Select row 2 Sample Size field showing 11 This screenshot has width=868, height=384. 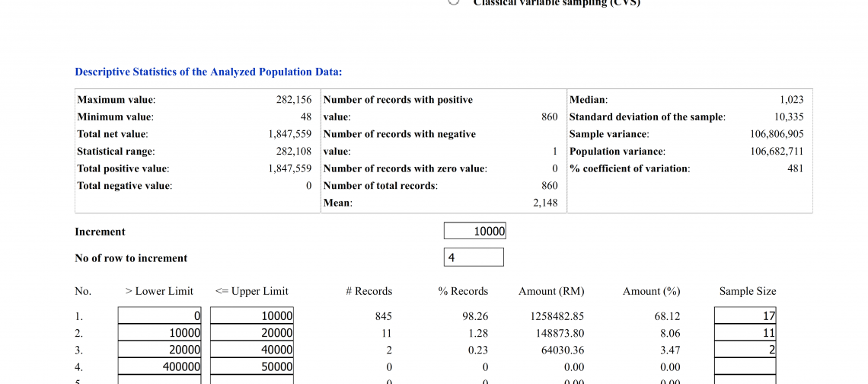745,332
